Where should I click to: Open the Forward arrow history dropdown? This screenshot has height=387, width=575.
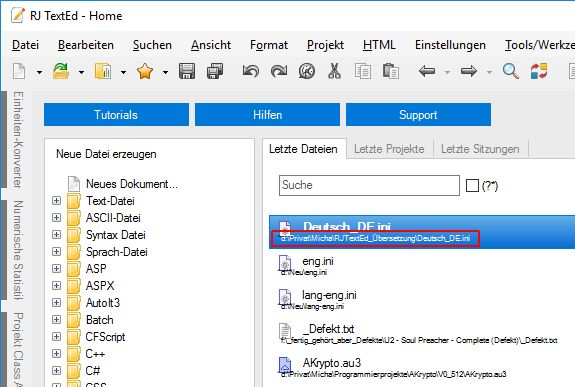pos(489,72)
